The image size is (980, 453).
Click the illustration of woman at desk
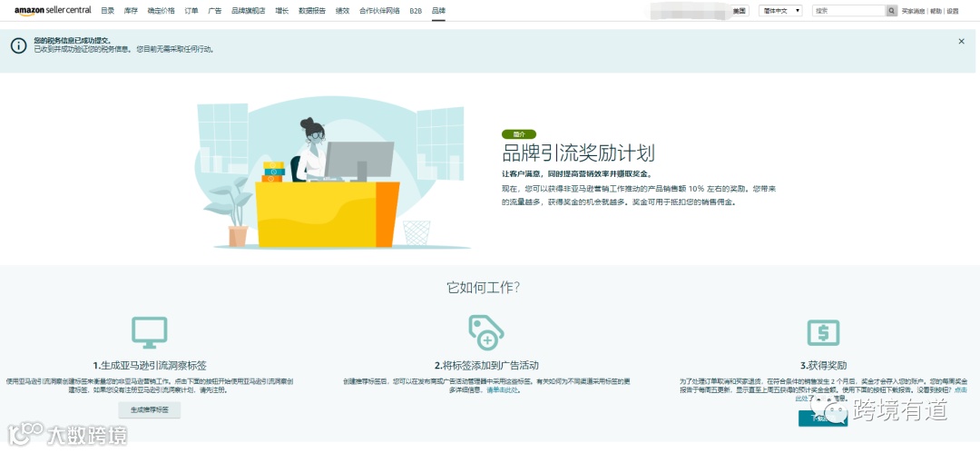click(x=331, y=174)
